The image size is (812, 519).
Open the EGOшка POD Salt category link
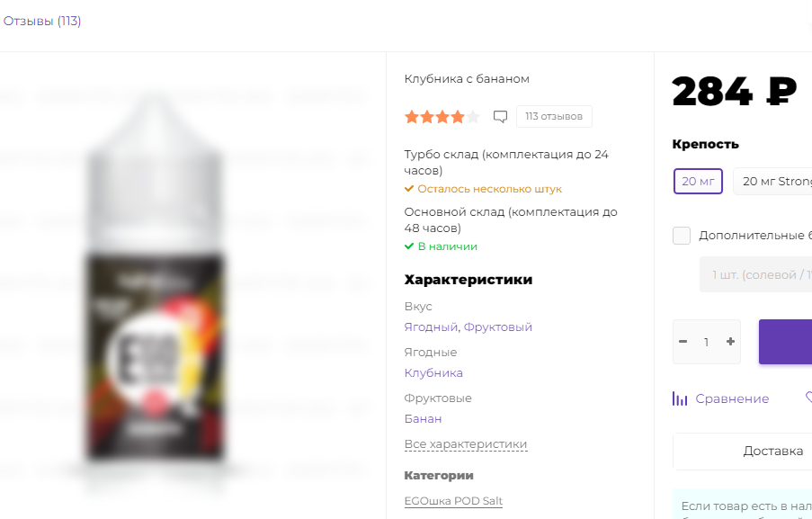[x=453, y=501]
